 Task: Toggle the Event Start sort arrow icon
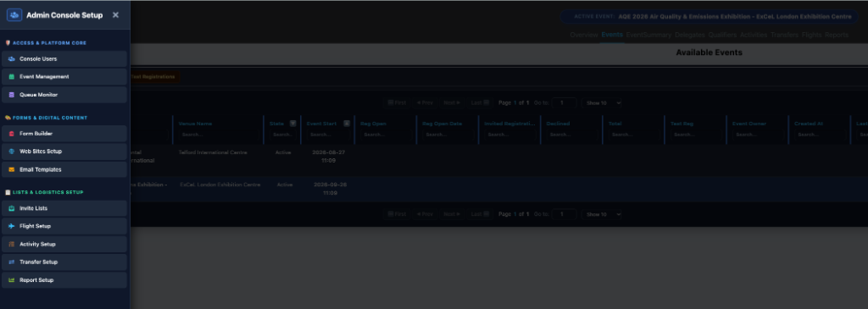click(347, 124)
